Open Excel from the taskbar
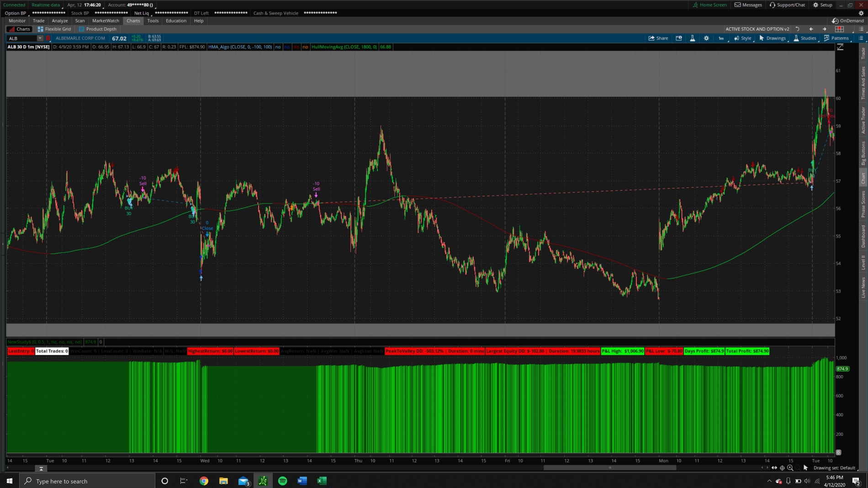 tap(322, 481)
